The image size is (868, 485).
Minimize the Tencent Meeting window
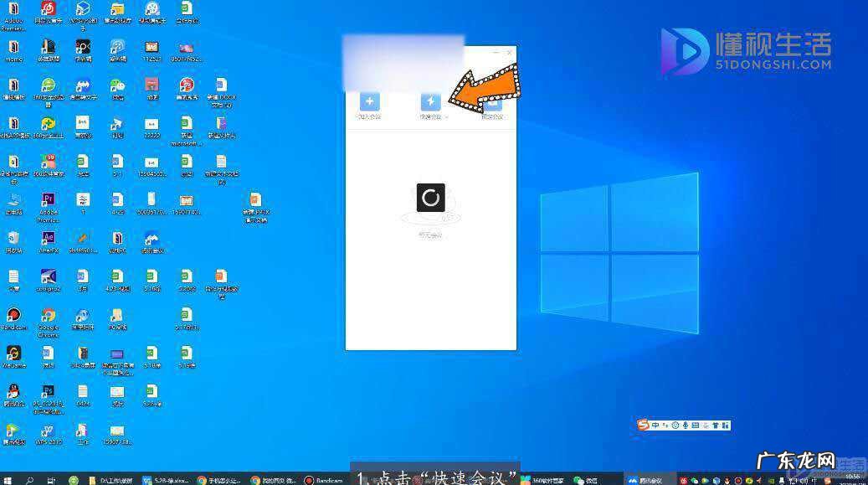496,53
